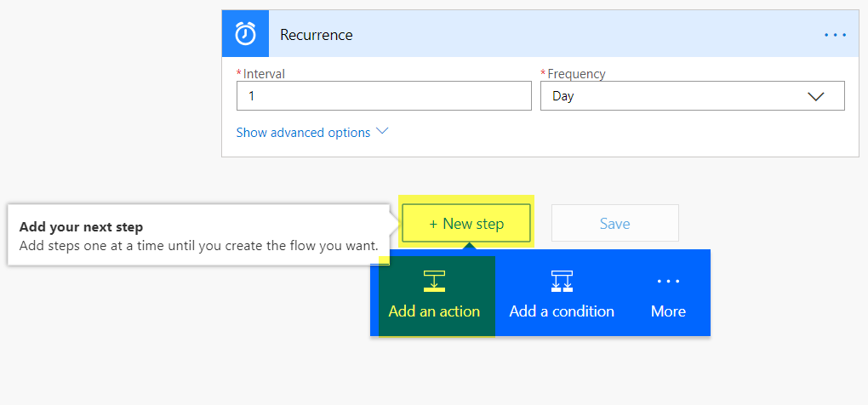Image resolution: width=868 pixels, height=405 pixels.
Task: Open the Recurrence card ellipsis menu
Action: [836, 35]
